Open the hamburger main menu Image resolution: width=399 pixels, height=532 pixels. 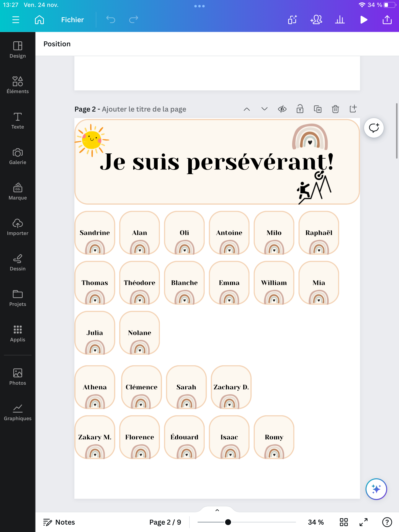click(16, 20)
